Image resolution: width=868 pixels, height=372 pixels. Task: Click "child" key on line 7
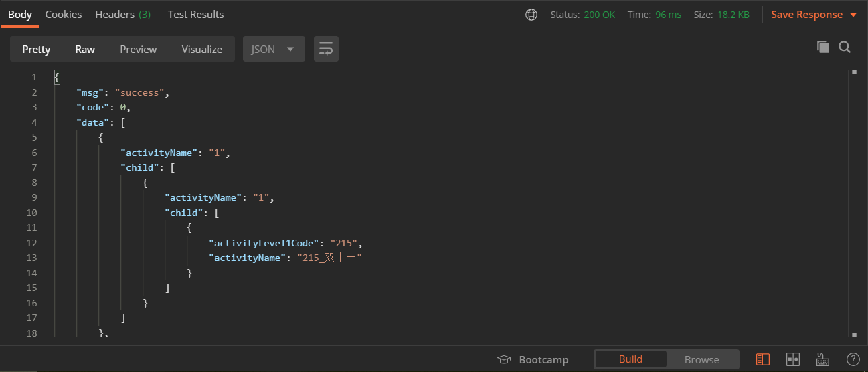[139, 167]
